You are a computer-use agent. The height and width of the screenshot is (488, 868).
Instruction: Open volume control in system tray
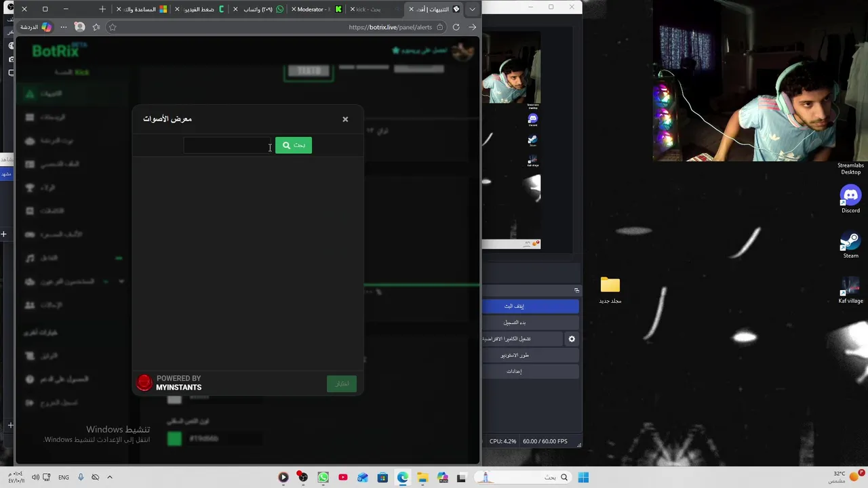(x=35, y=477)
